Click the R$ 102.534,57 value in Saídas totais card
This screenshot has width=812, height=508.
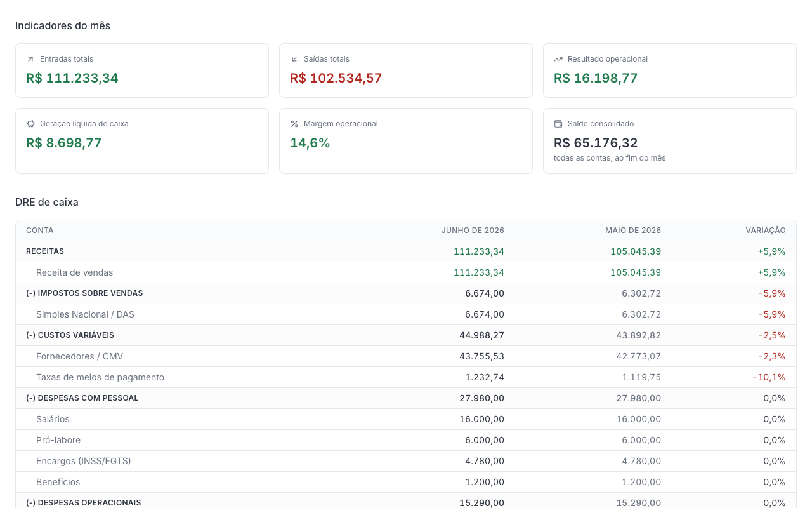pos(336,78)
